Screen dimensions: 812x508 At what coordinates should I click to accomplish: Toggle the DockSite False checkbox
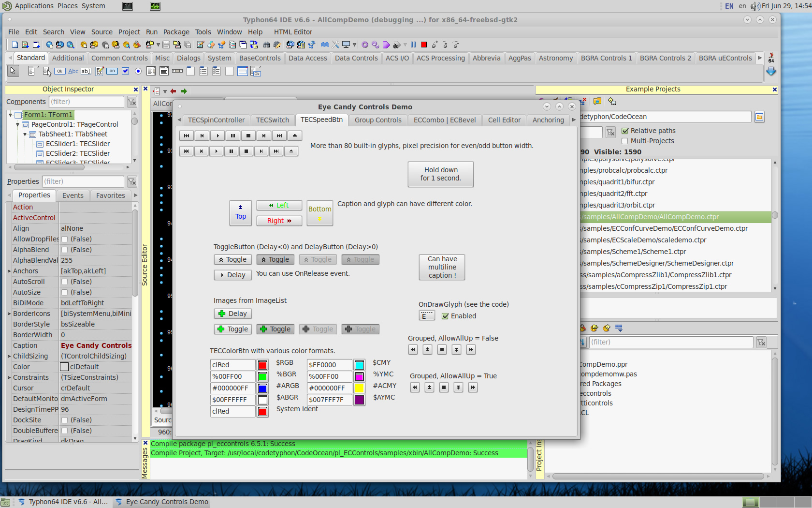click(x=64, y=420)
